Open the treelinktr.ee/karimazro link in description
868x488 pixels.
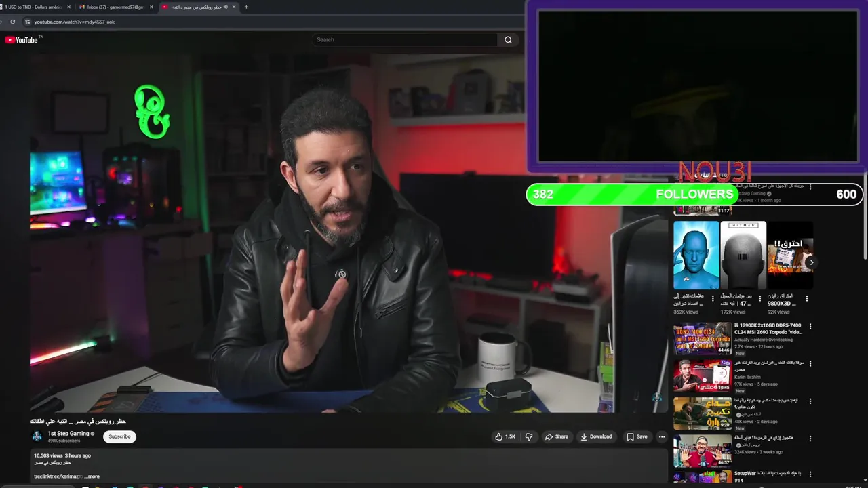[x=58, y=476]
